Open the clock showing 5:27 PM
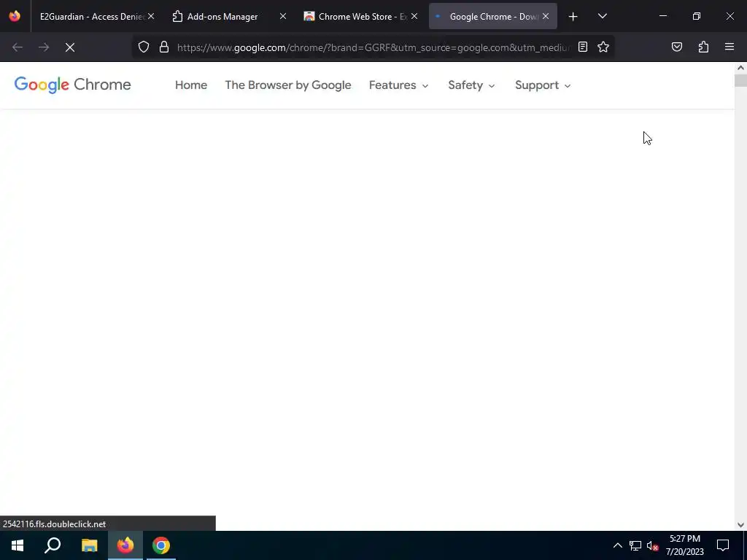Viewport: 747px width, 560px height. pyautogui.click(x=684, y=545)
